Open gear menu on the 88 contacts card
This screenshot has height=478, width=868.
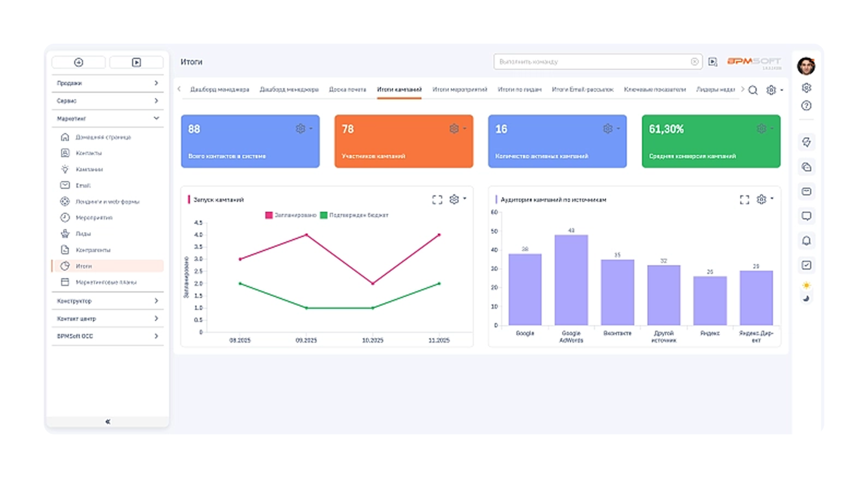(304, 129)
